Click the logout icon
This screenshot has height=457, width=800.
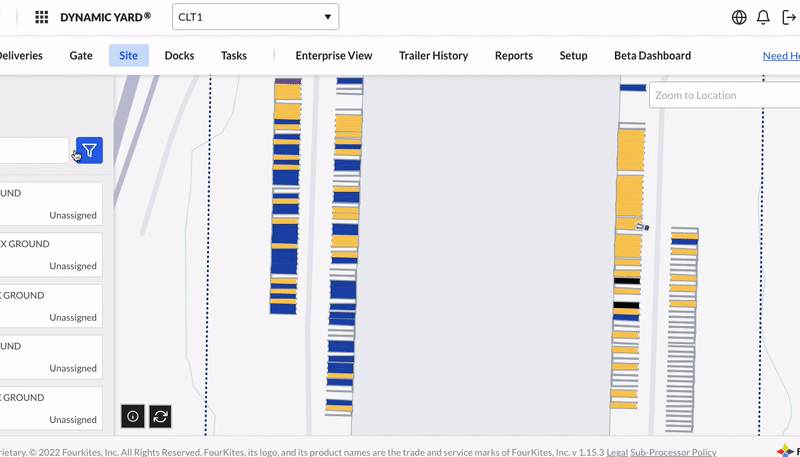coord(788,17)
